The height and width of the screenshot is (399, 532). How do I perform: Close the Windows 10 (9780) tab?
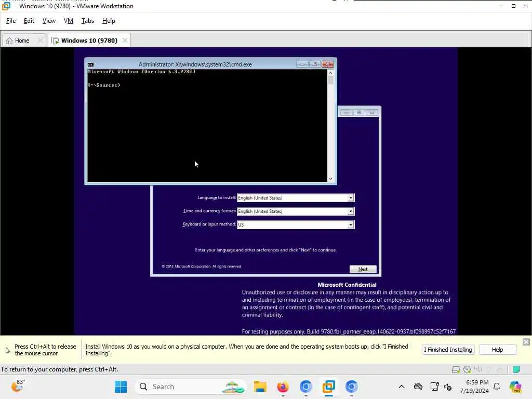[125, 41]
